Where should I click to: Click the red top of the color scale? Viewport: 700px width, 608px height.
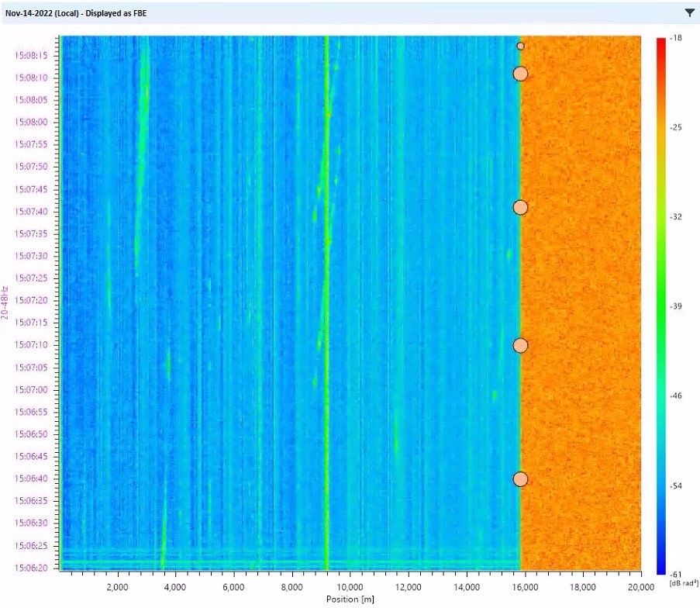click(x=661, y=43)
